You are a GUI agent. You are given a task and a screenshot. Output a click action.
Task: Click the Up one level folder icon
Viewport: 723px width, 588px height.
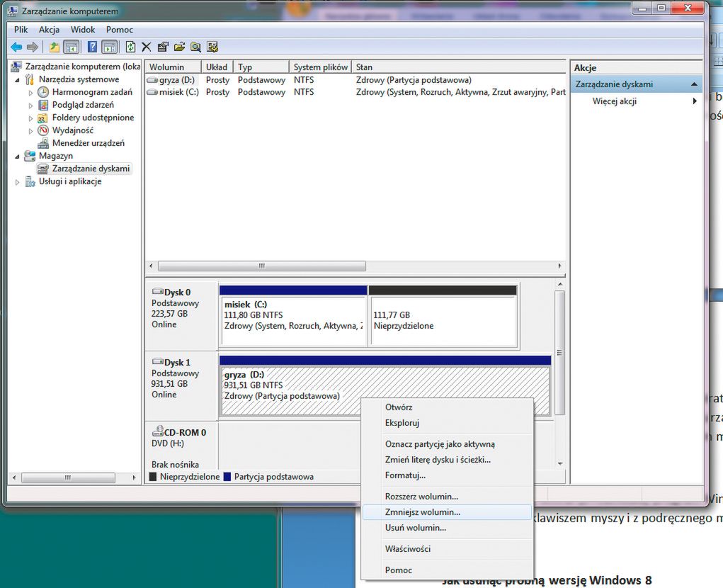point(55,47)
